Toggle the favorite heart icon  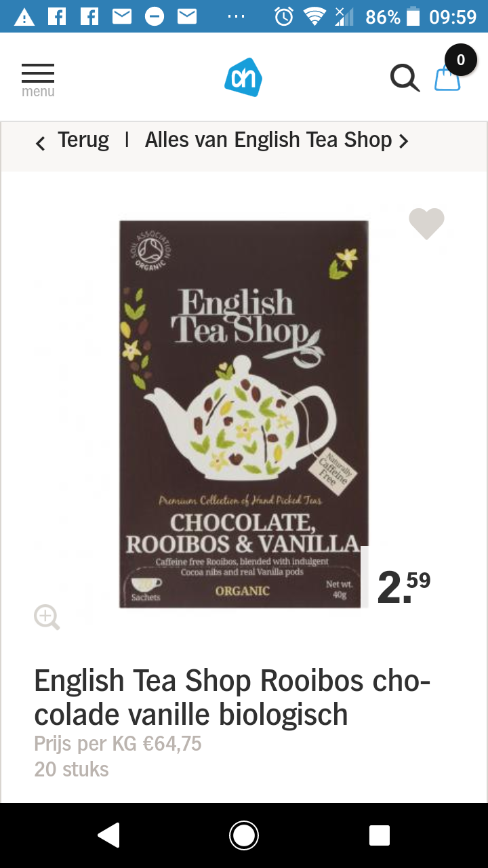426,223
